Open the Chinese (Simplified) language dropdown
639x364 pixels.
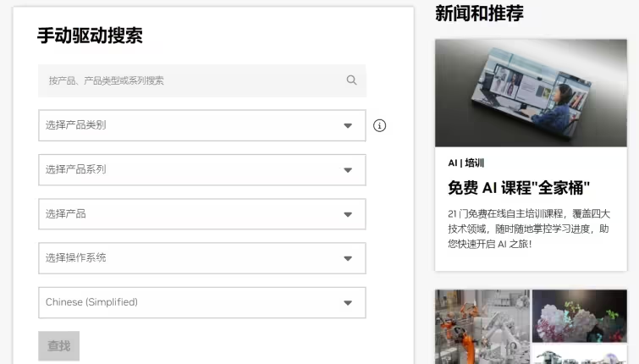(202, 302)
